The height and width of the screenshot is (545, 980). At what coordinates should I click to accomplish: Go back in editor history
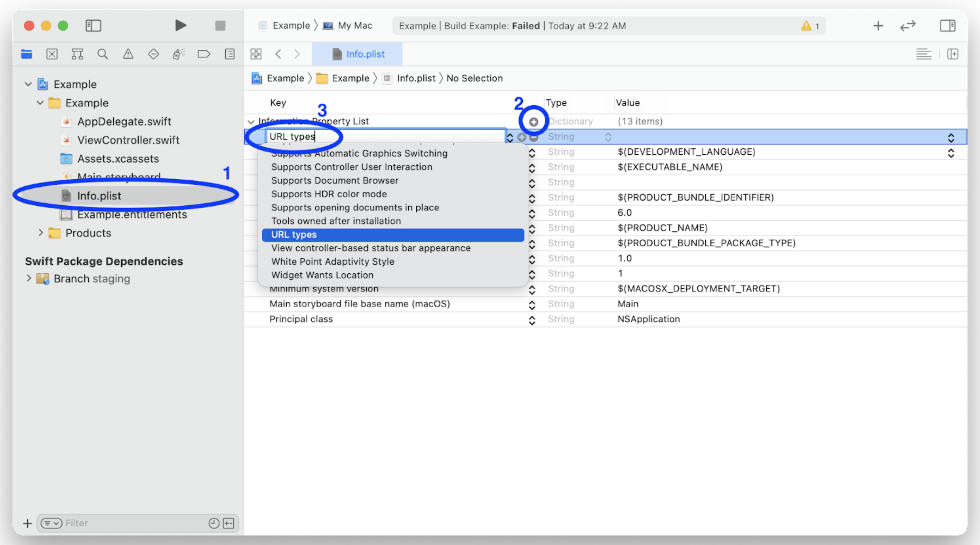278,54
